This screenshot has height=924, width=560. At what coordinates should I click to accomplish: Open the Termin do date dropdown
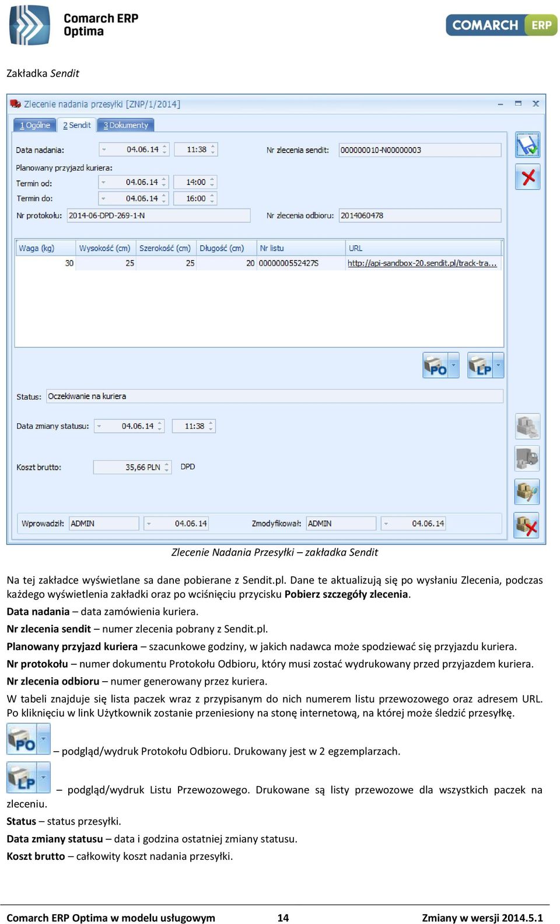tap(104, 198)
